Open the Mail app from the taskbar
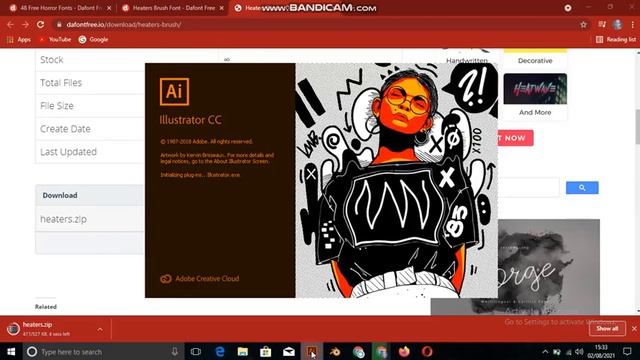 pyautogui.click(x=289, y=351)
